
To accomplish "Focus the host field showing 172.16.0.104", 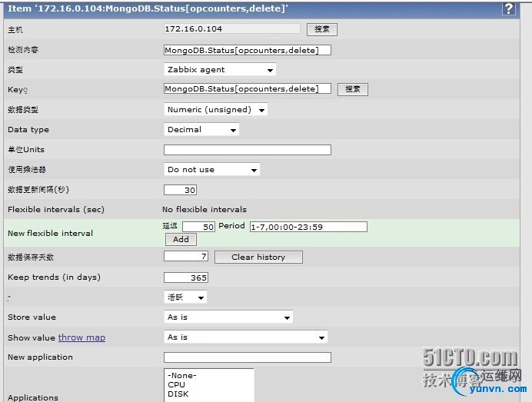I will [232, 29].
